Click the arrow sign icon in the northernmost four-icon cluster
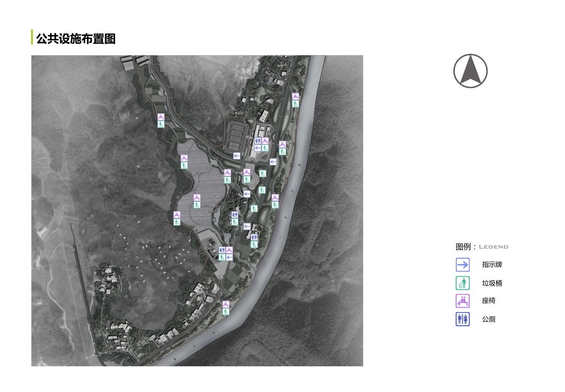 tap(258, 148)
